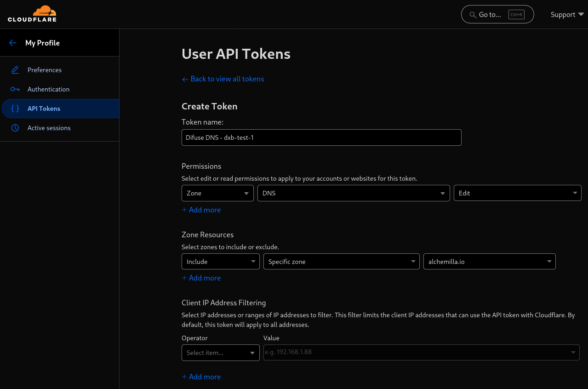
Task: Click the IP address Value field
Action: pyautogui.click(x=422, y=352)
